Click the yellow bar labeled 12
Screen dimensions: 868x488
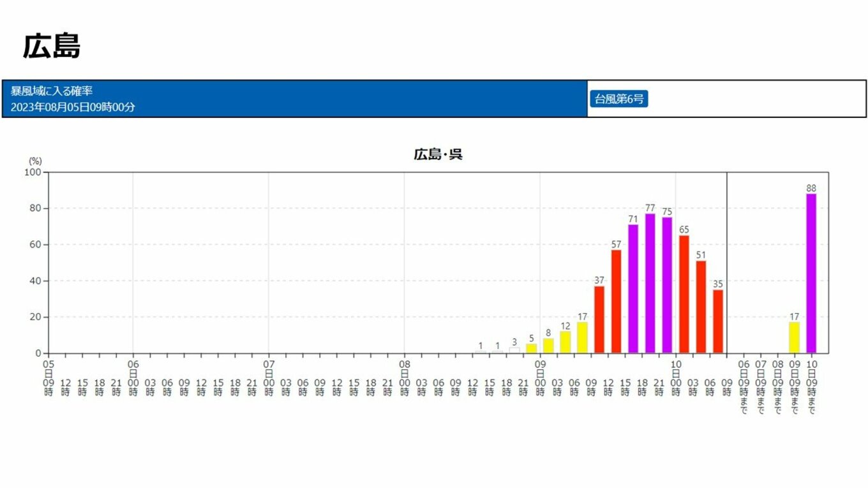[565, 342]
